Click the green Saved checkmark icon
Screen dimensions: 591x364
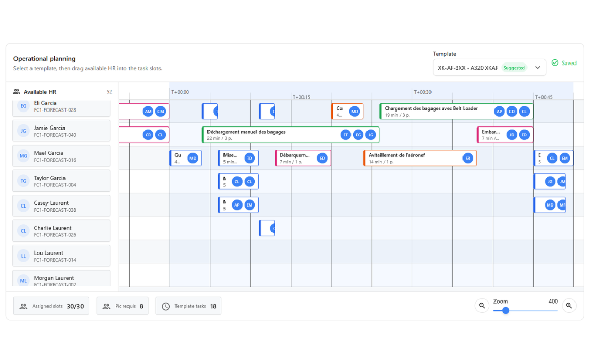click(555, 62)
